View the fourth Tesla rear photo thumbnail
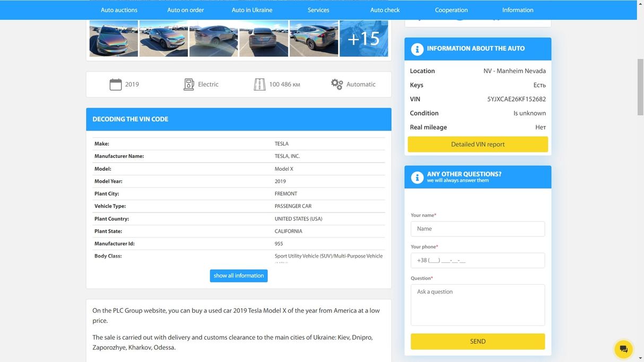The width and height of the screenshot is (644, 362). click(264, 39)
